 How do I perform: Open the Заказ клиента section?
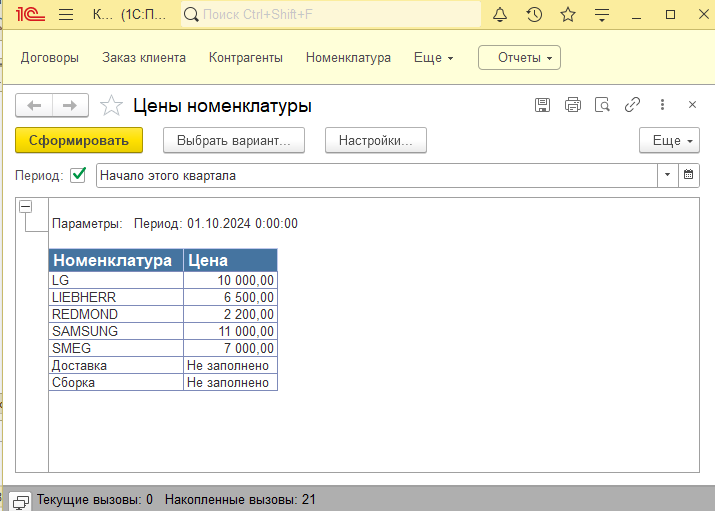(144, 58)
